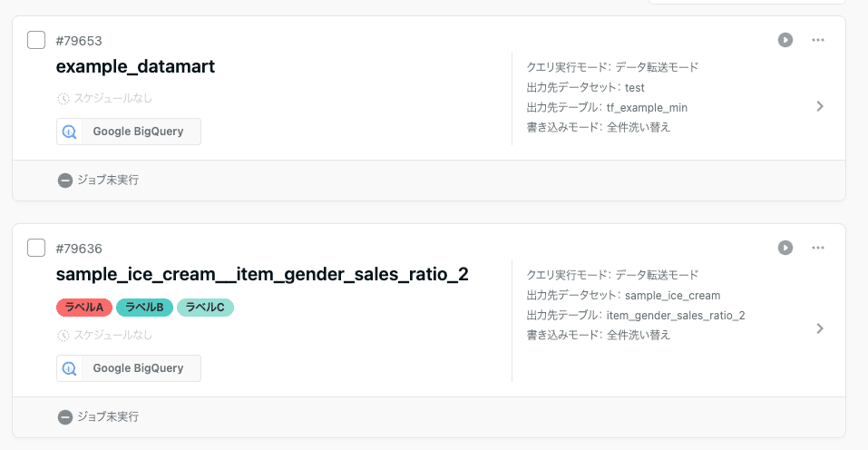Click the minus status icon under example_datamart

[65, 181]
